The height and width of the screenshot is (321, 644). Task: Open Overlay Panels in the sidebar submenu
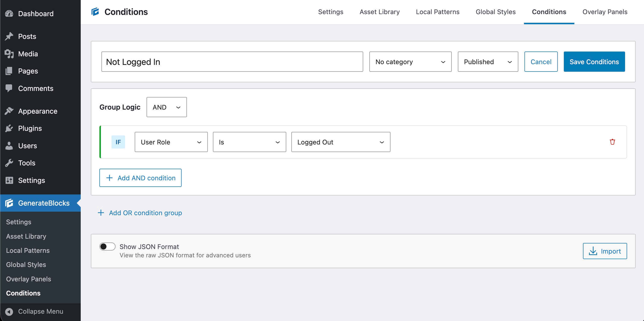(29, 279)
